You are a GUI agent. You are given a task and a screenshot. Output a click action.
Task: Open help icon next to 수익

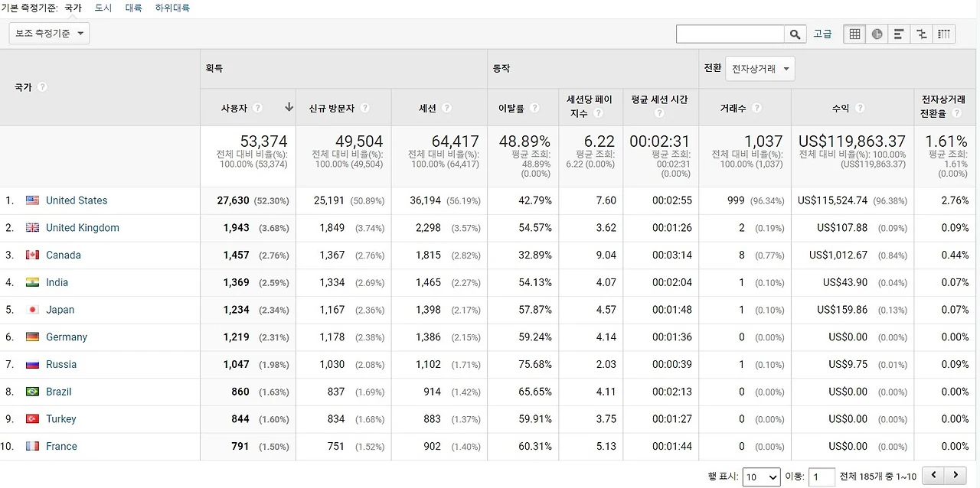860,109
